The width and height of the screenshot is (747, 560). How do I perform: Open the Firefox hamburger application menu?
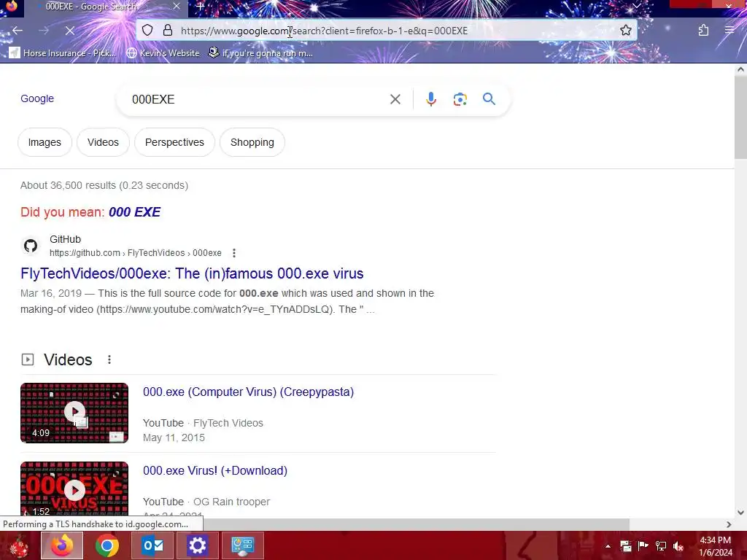[x=729, y=31]
